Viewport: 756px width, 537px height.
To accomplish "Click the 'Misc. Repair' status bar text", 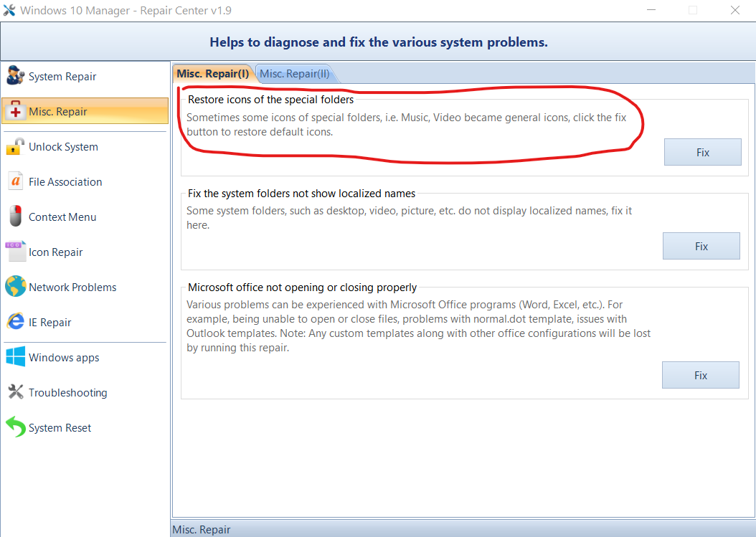I will tap(201, 529).
